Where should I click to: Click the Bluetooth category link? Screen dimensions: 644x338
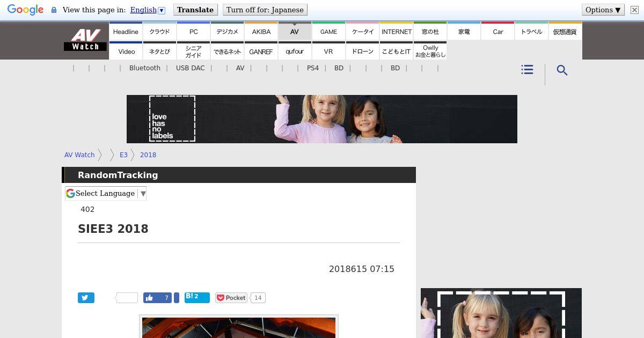click(x=145, y=68)
